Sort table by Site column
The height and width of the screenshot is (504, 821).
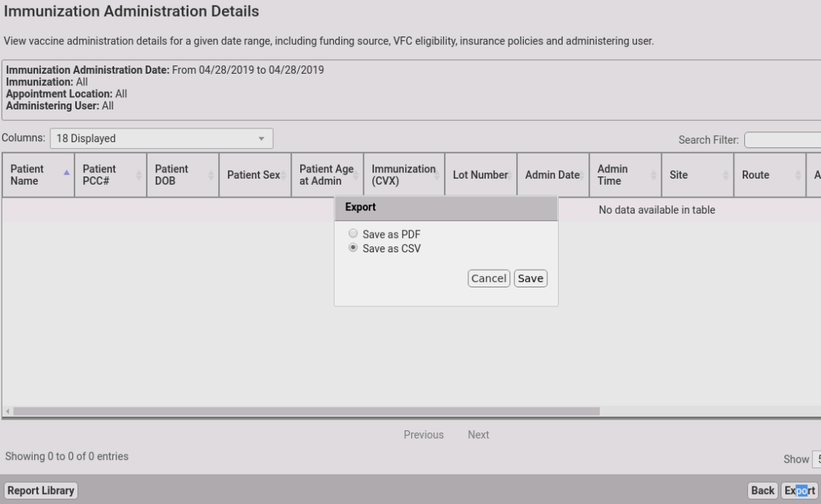[x=697, y=175]
